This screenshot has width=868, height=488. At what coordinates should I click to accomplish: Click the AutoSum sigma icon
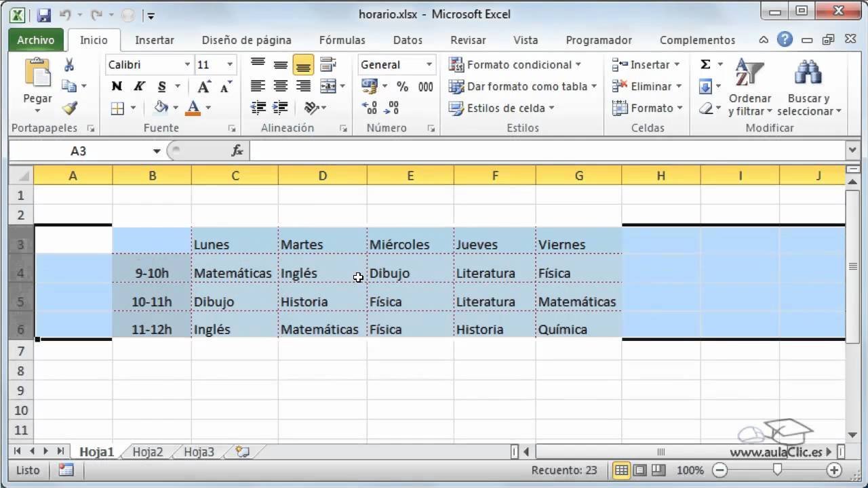tap(705, 64)
